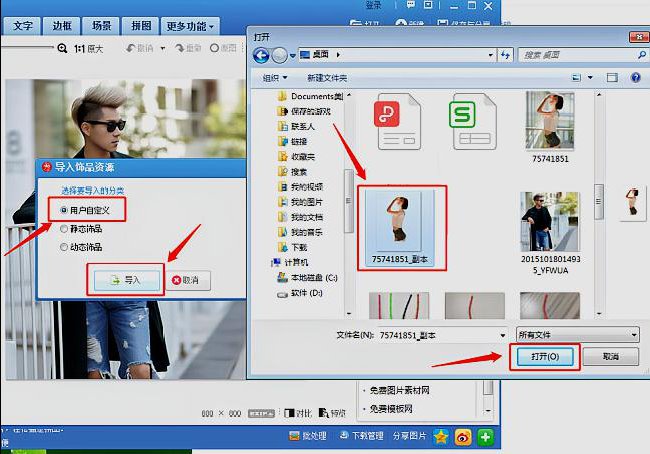Select 搜索 folder
This screenshot has width=650, height=454.
[293, 172]
